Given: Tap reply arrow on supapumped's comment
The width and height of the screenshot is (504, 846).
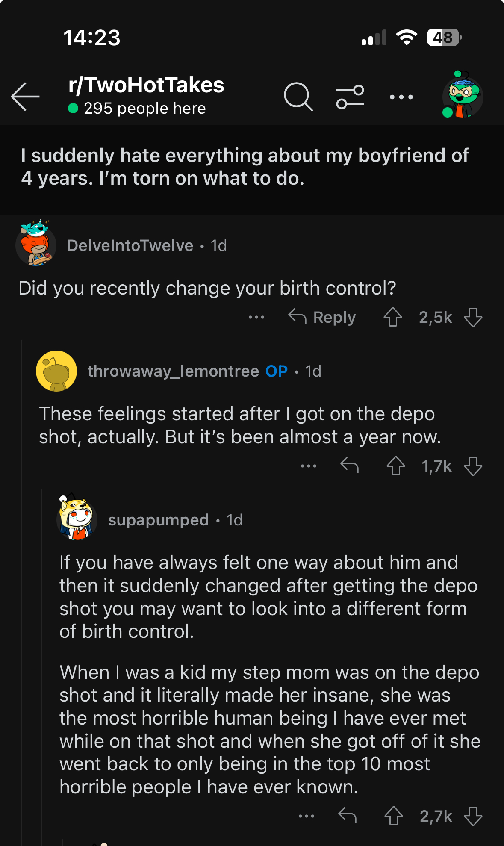Looking at the screenshot, I should [x=347, y=816].
